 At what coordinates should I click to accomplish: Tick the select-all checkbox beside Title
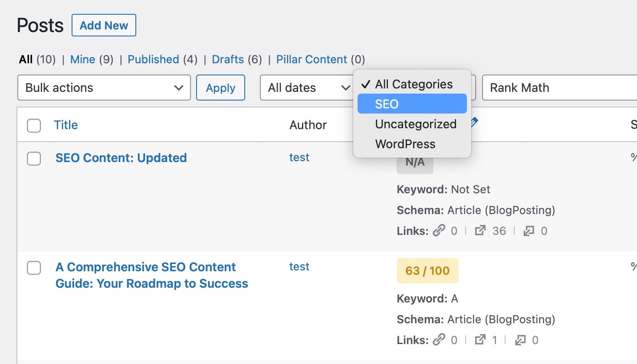point(34,126)
